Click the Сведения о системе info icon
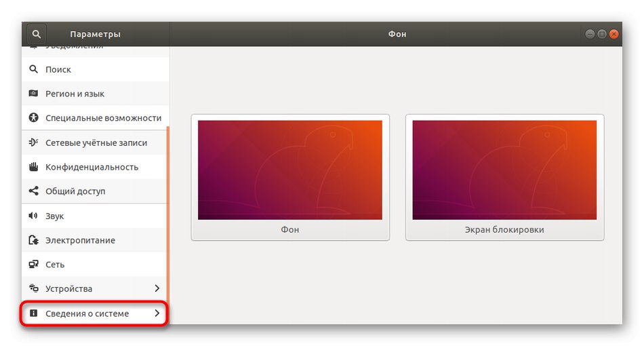This screenshot has height=346, width=644. point(34,313)
